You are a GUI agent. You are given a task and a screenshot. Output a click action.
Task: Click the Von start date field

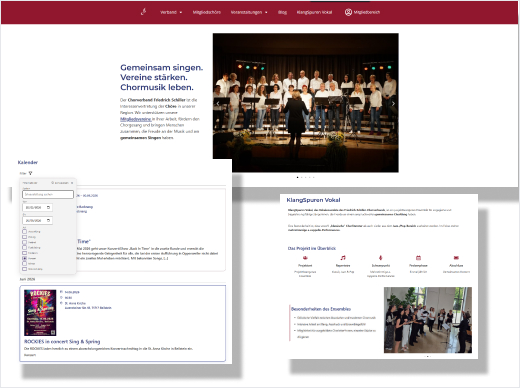tap(37, 207)
